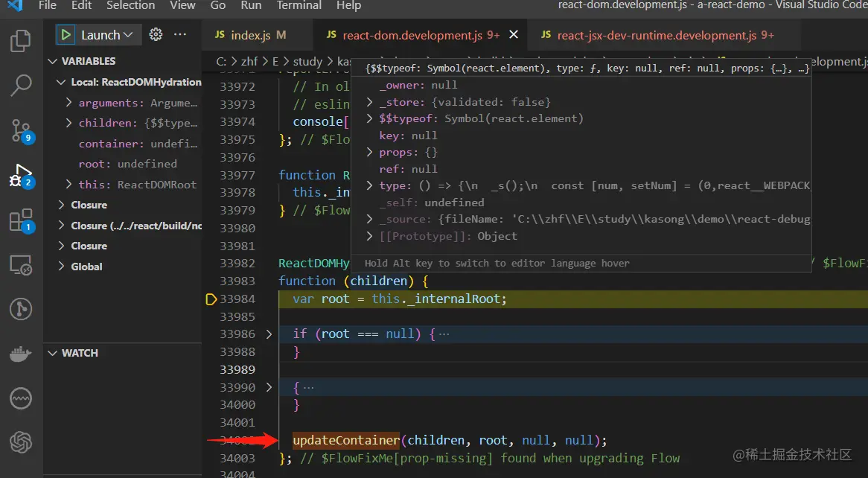
Task: Expand the children variable
Action: (x=68, y=123)
